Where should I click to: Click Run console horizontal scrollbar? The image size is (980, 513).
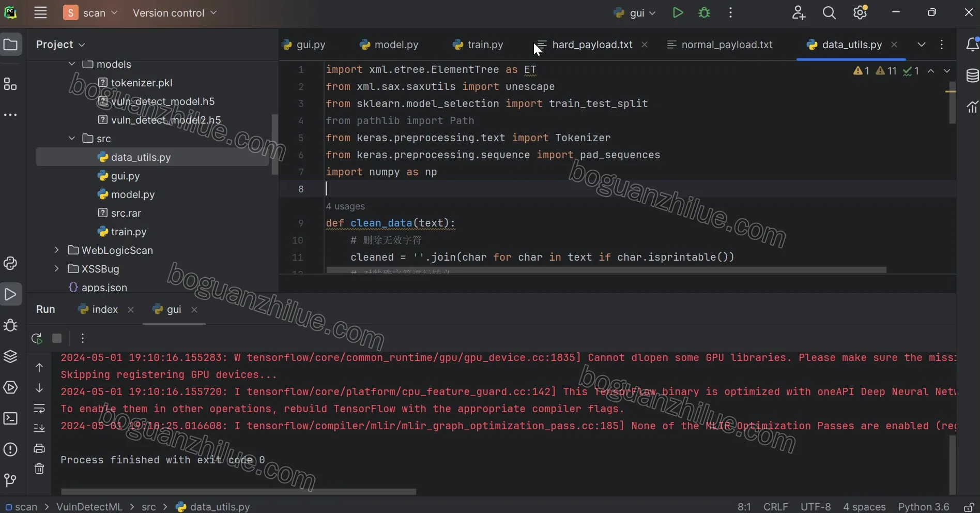(x=238, y=492)
